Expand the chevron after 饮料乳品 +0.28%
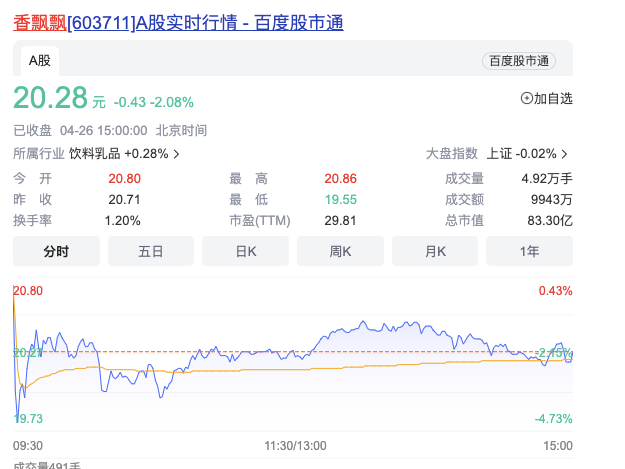The width and height of the screenshot is (625, 469). click(177, 154)
